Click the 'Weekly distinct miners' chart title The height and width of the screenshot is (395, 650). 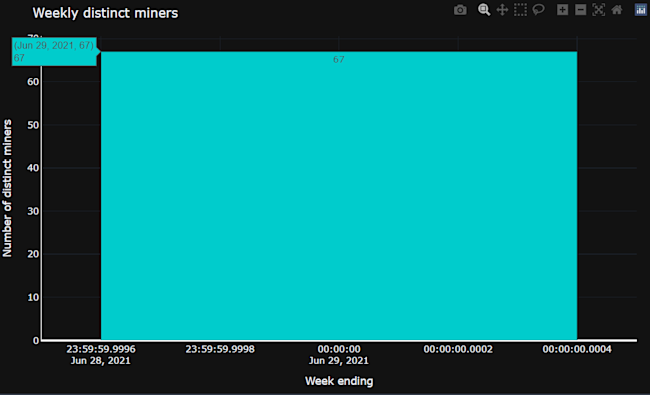(105, 13)
